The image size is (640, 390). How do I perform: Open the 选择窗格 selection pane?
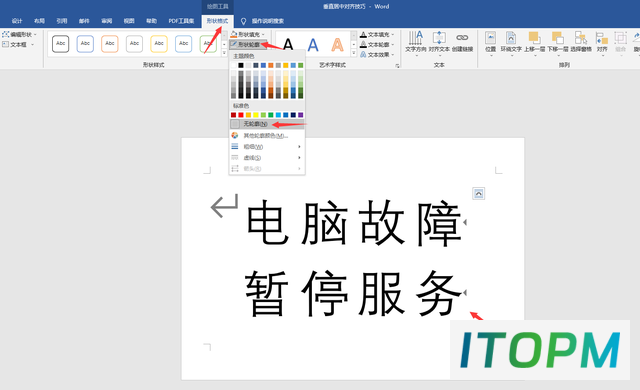(581, 42)
